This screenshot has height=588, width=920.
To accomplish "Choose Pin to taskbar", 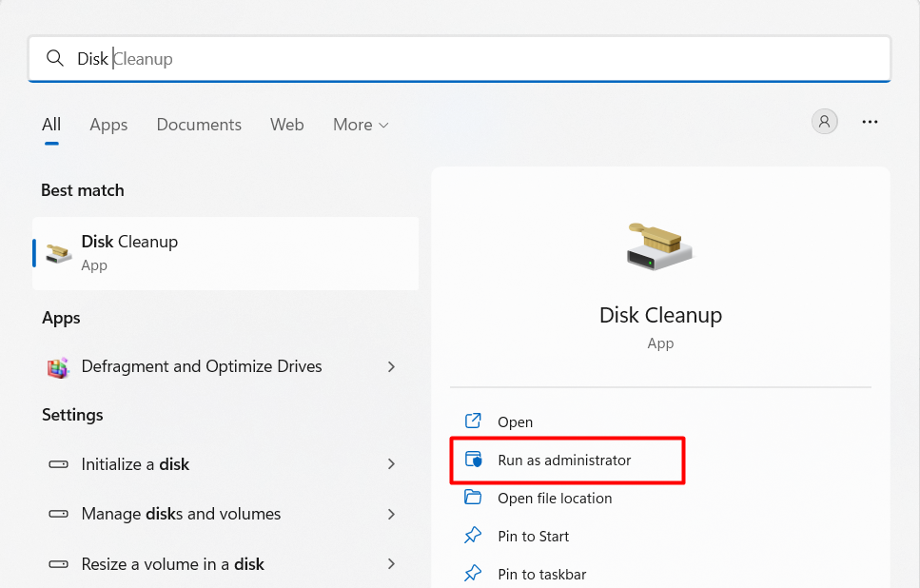I will click(x=541, y=575).
